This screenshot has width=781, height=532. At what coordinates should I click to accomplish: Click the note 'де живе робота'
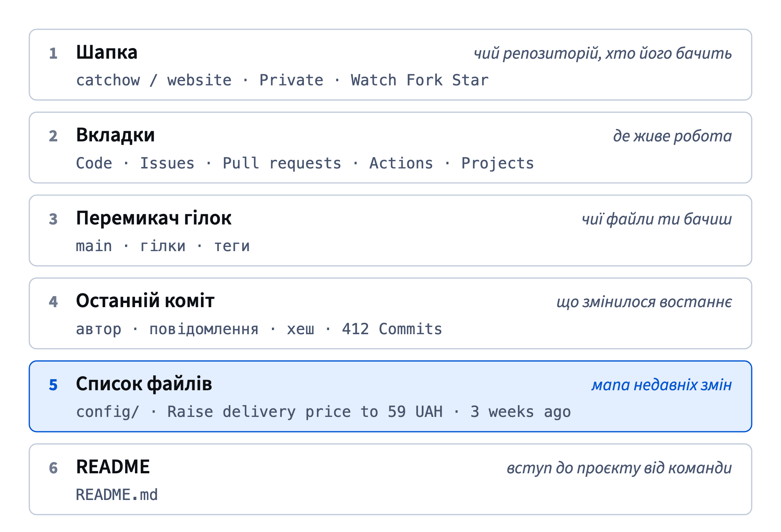pos(672,136)
